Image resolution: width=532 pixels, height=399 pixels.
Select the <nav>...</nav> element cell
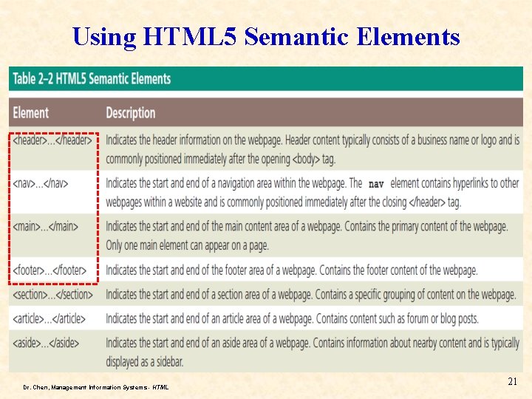[41, 183]
